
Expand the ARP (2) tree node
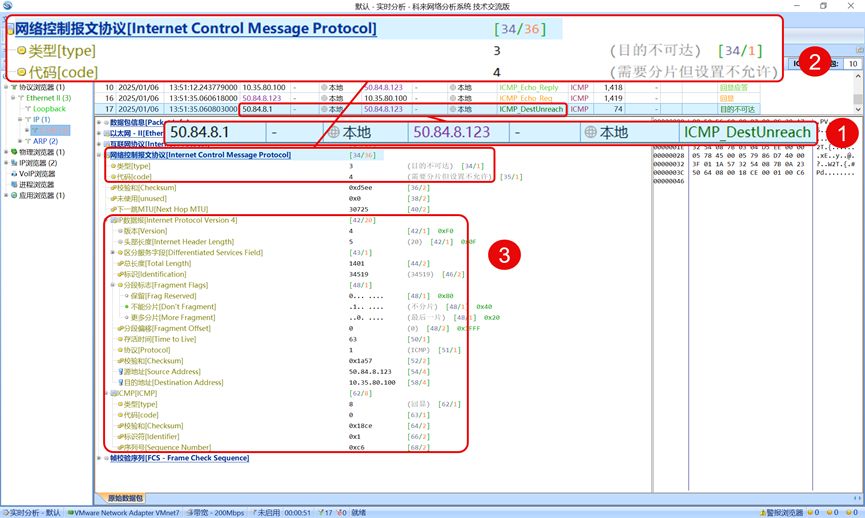[x=20, y=141]
